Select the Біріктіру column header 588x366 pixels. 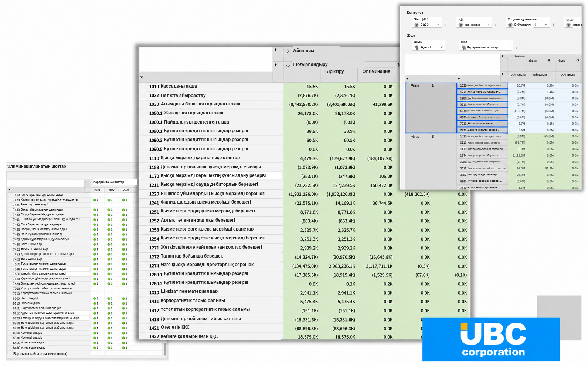pos(334,71)
